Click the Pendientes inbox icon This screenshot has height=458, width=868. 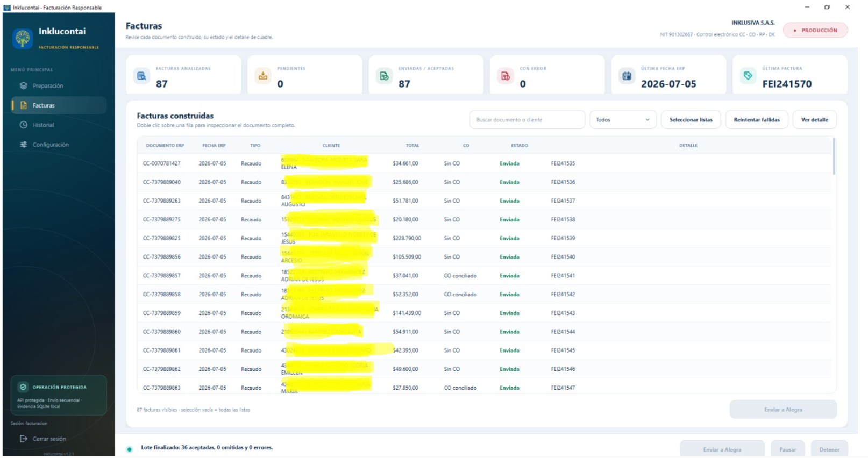263,76
